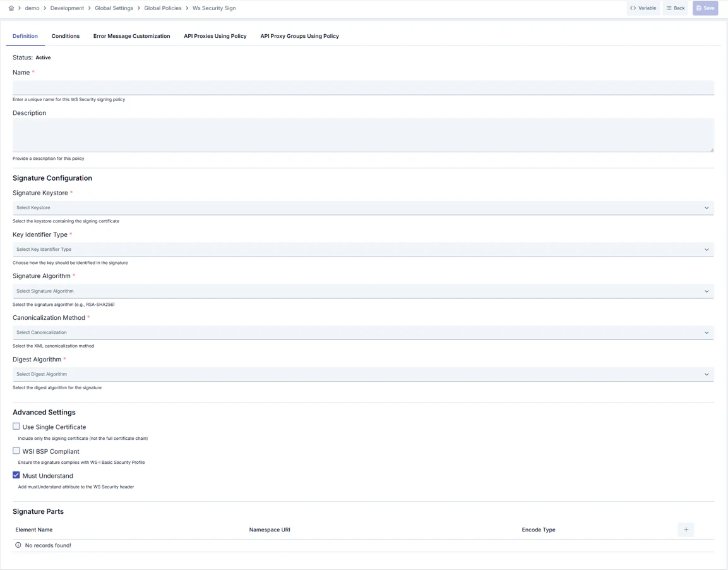The image size is (728, 570).
Task: Open the Canonicalization Method dropdown
Action: pos(363,332)
